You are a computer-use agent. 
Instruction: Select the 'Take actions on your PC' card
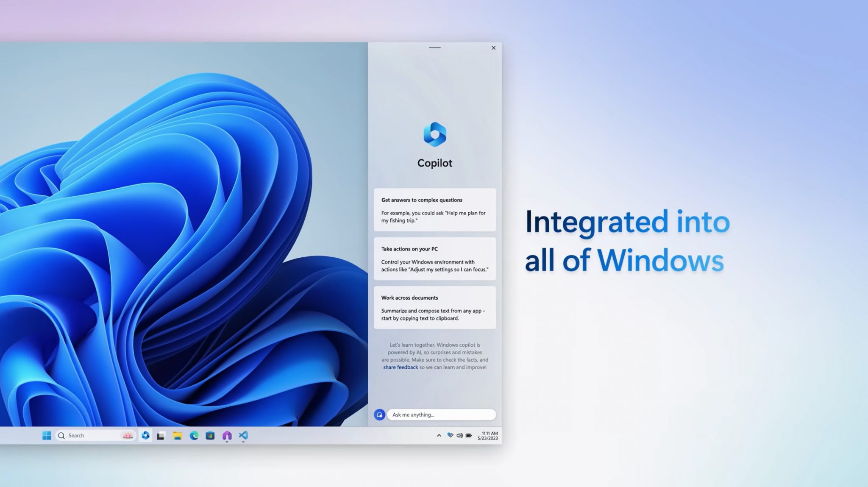(434, 259)
